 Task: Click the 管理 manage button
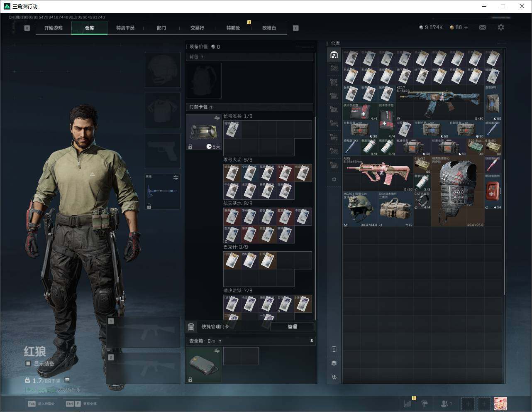coord(292,327)
